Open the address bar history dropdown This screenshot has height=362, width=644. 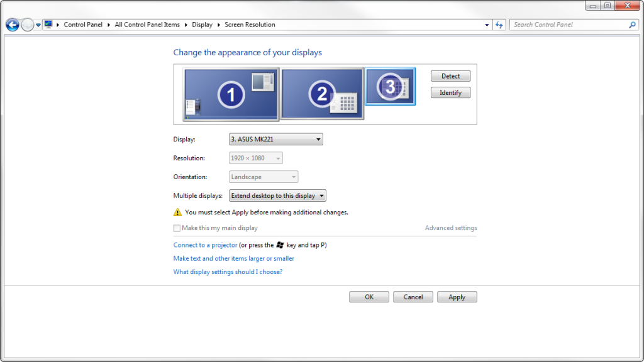(487, 25)
